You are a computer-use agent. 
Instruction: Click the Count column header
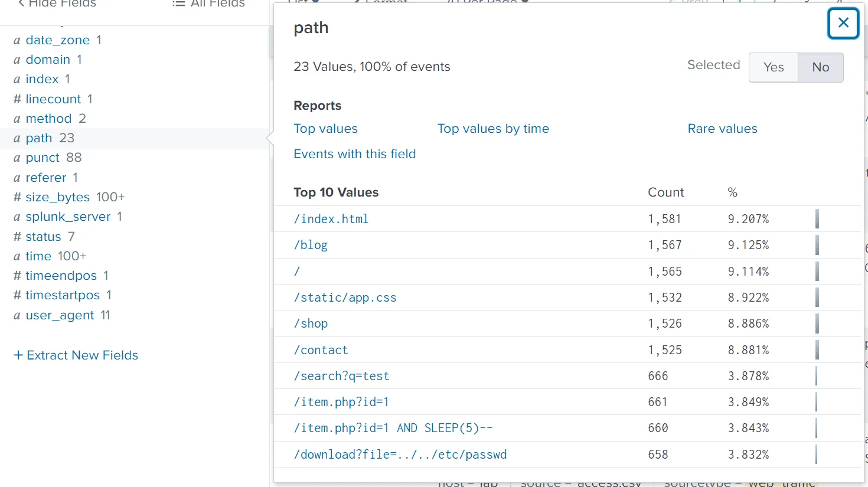(x=665, y=192)
